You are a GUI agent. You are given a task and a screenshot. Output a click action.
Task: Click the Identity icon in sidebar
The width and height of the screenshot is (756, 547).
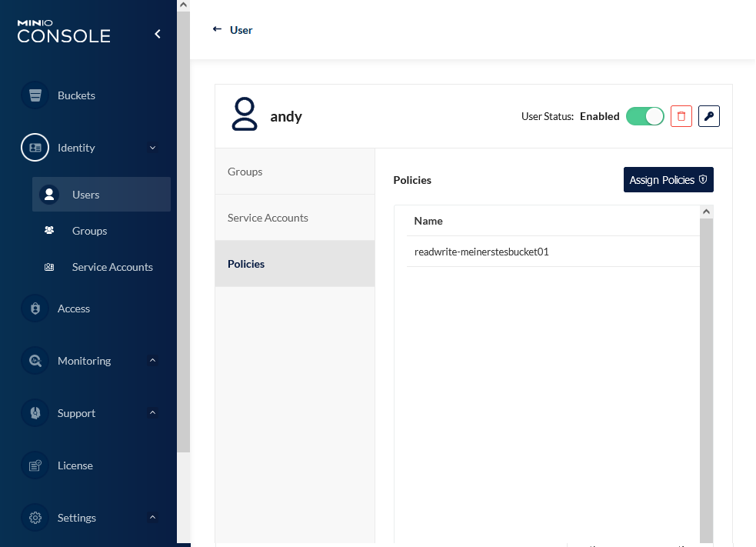coord(35,148)
